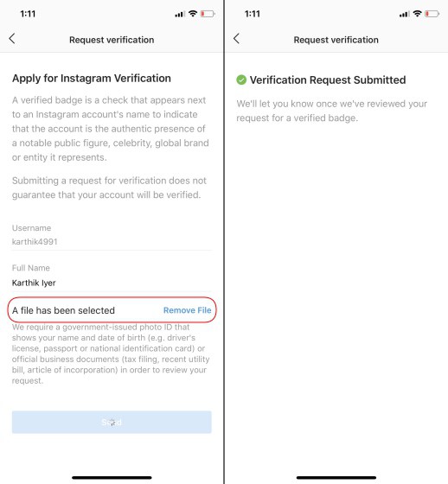This screenshot has height=484, width=448.
Task: Tap the right screen's cellular signal bars
Action: [x=404, y=14]
